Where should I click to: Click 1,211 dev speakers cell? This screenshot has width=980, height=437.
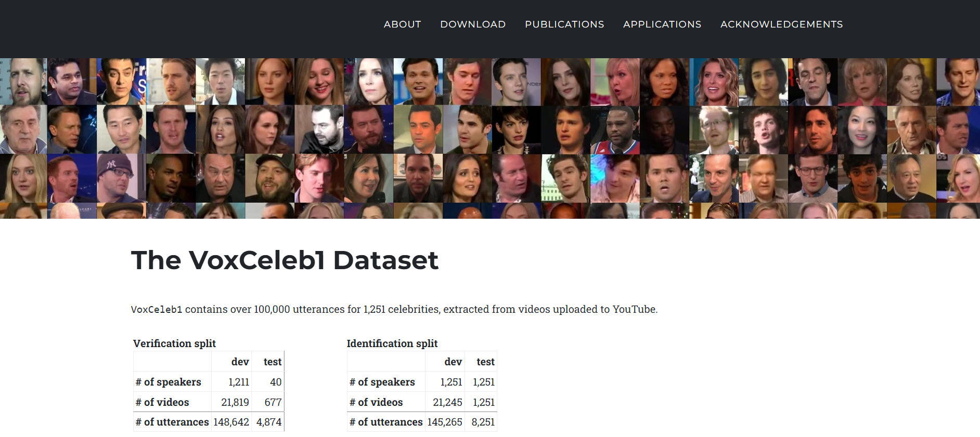tap(232, 382)
